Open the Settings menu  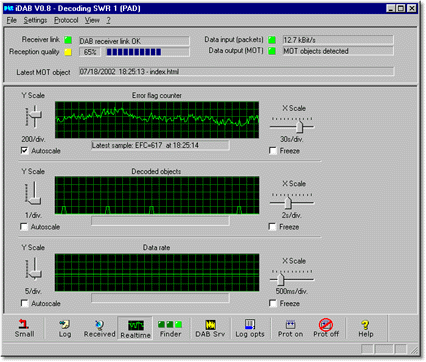pyautogui.click(x=35, y=20)
